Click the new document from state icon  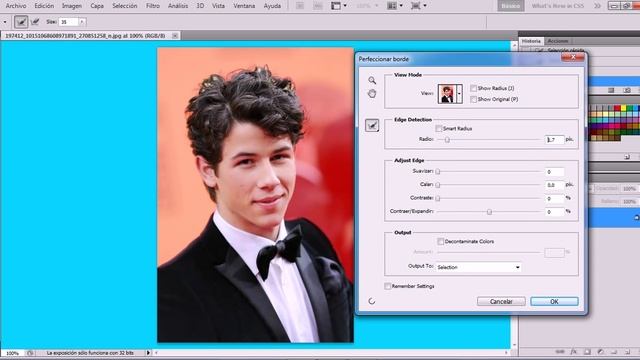coord(611,90)
